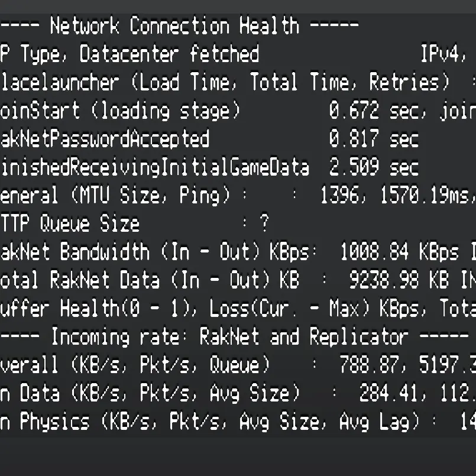The width and height of the screenshot is (476, 476).
Task: Click the joinStart loading stage label
Action: (120, 111)
